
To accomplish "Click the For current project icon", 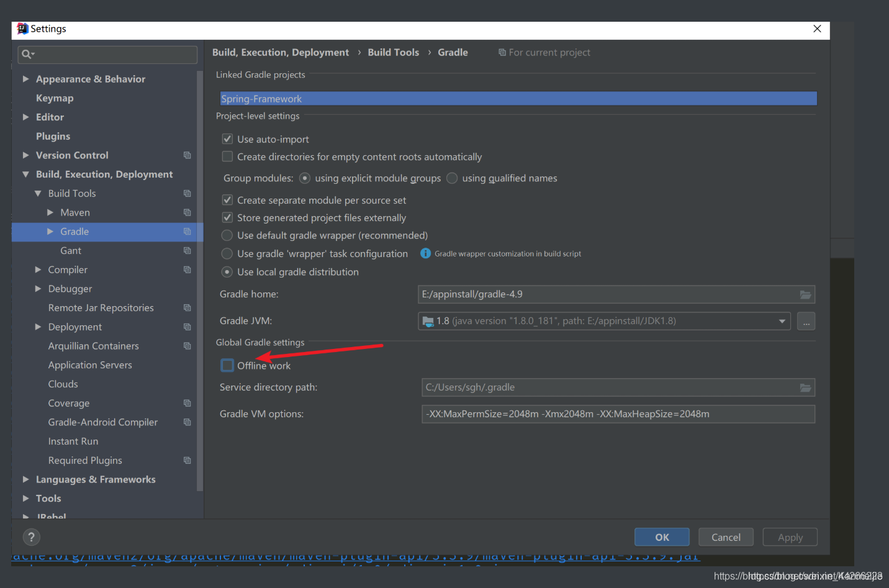I will pyautogui.click(x=502, y=53).
